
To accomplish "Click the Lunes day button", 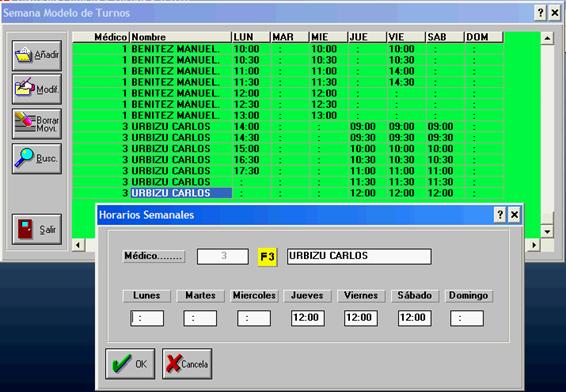I will click(147, 296).
